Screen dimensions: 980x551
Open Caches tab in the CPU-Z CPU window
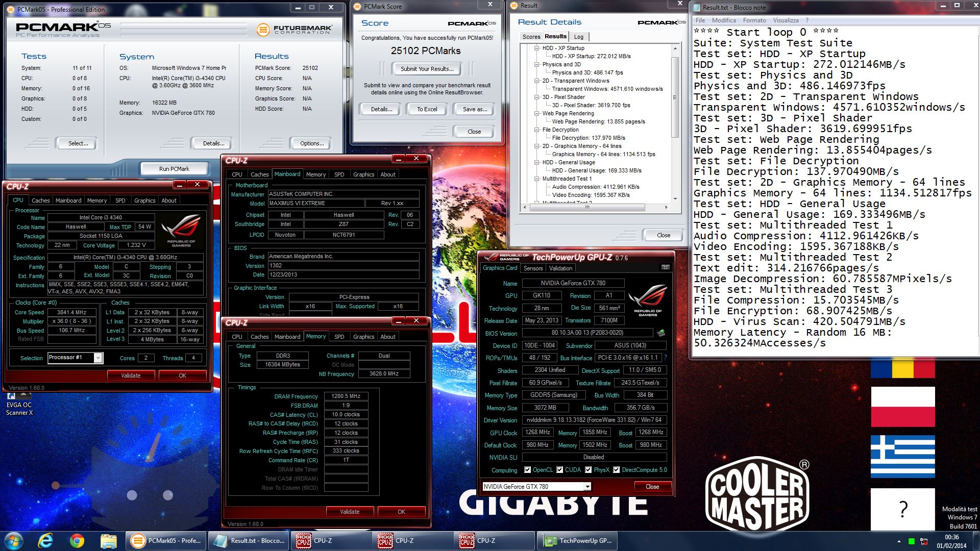[x=40, y=201]
